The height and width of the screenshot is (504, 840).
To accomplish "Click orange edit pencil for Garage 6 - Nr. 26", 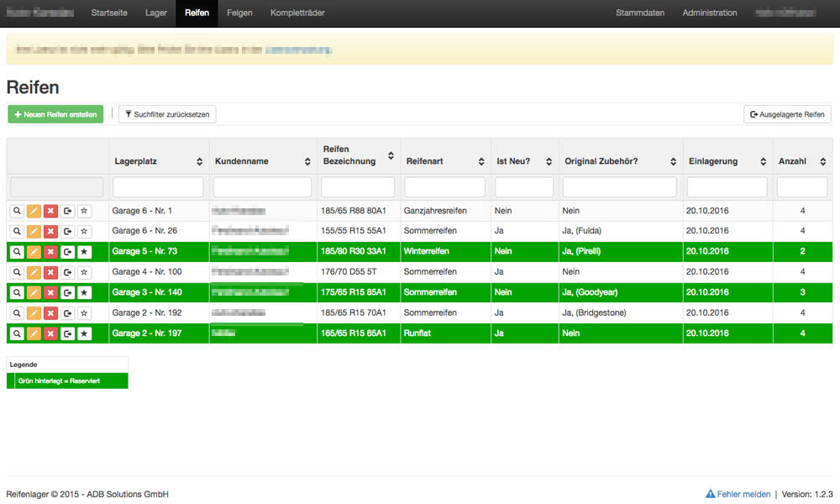I will [34, 231].
